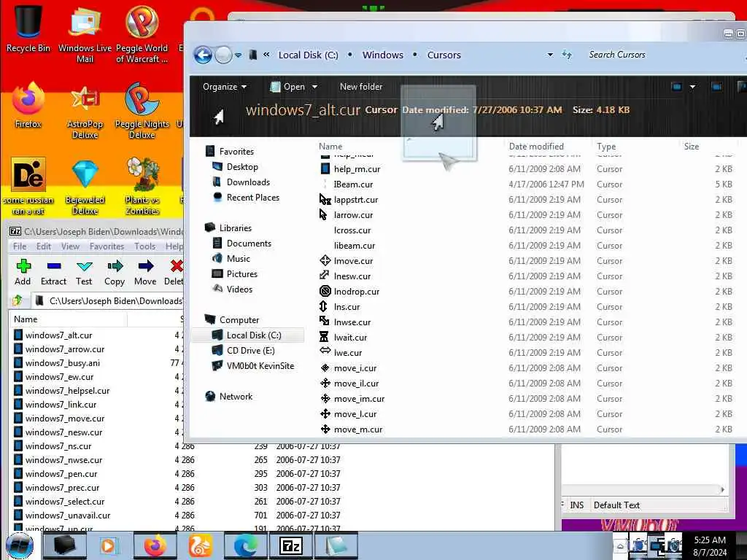
Task: Launch Firefox from the desktop
Action: point(28,106)
